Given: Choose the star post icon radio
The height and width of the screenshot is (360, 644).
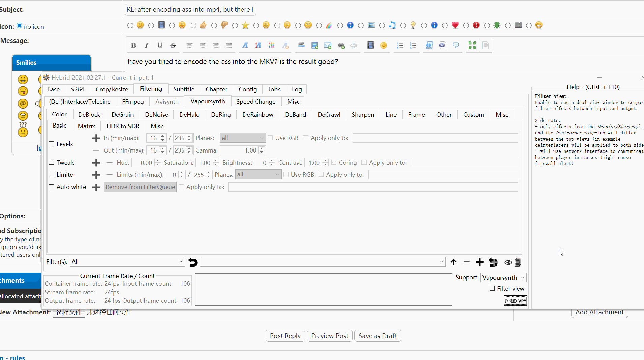Looking at the screenshot, I should tap(235, 25).
